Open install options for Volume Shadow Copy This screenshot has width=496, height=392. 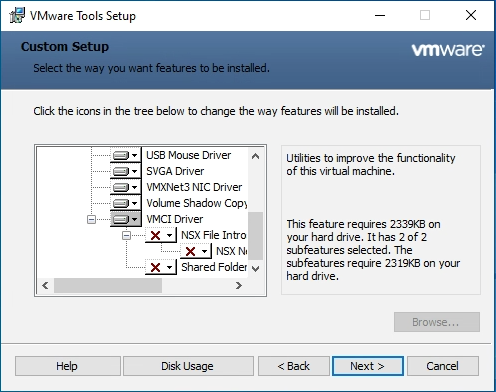pyautogui.click(x=125, y=203)
